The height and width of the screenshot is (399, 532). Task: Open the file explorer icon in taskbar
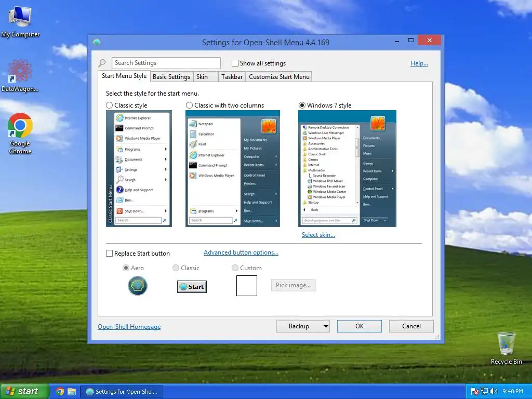[x=72, y=392]
